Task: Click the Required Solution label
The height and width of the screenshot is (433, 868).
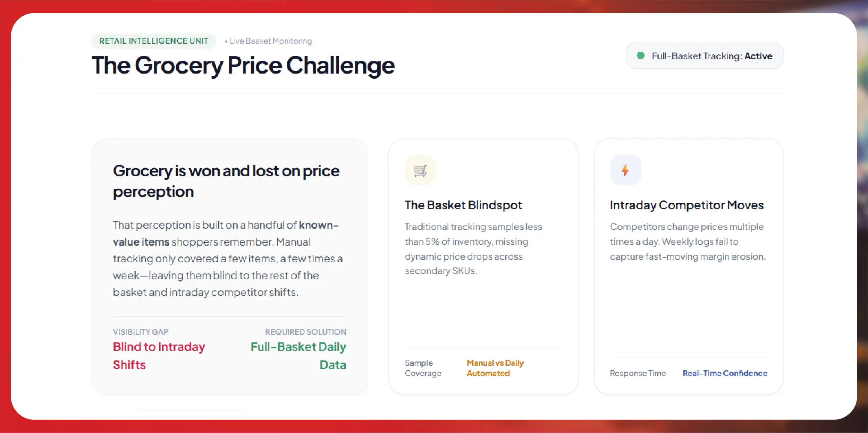Action: (306, 332)
